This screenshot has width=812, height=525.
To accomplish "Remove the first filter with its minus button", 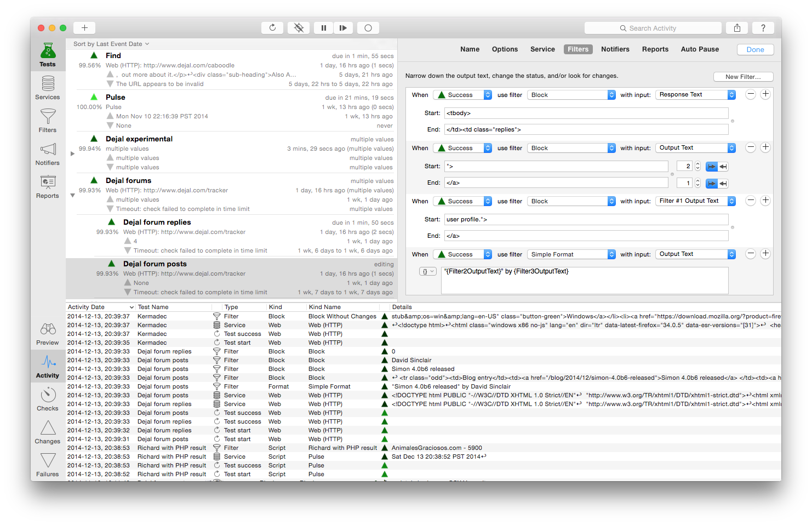I will [751, 94].
